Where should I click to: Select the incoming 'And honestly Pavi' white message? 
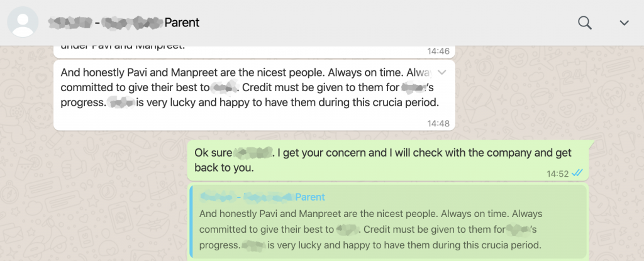tap(252, 94)
